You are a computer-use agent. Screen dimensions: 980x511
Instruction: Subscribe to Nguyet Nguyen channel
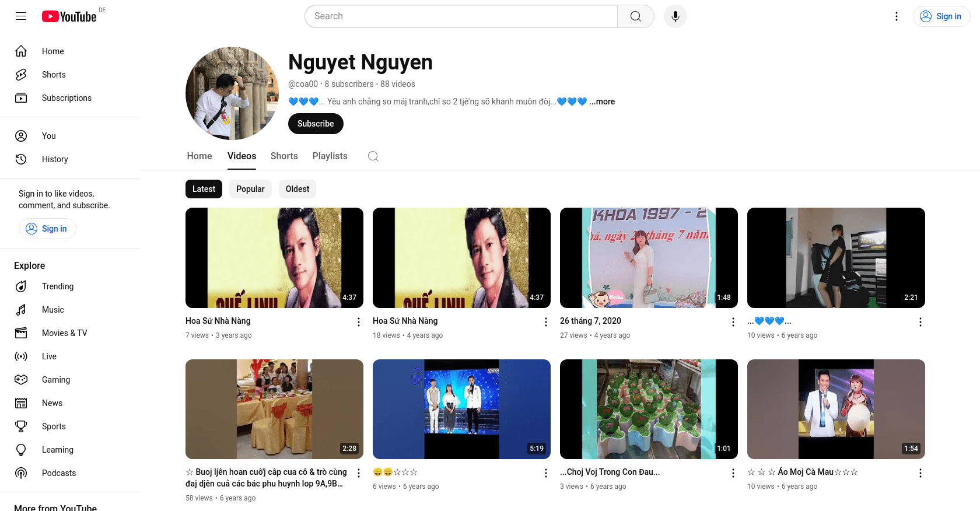316,124
